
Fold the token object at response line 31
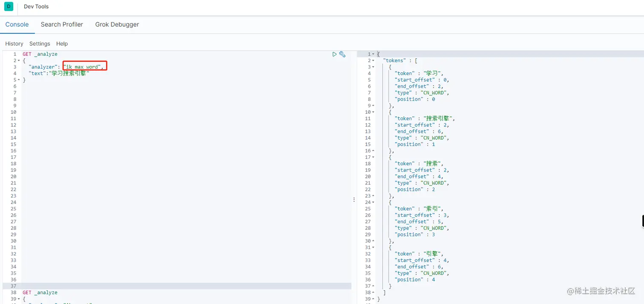373,247
